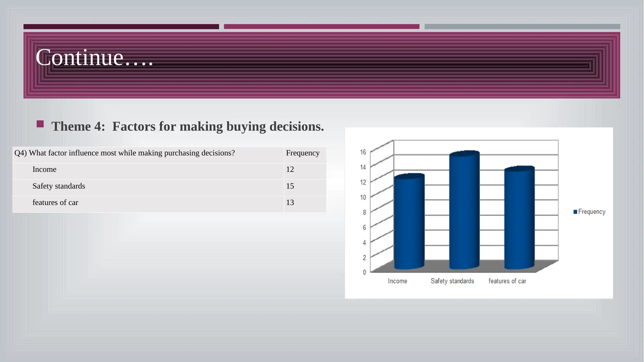Click the 0 value on y-axis
Image resolution: width=644 pixels, height=362 pixels.
tap(364, 273)
